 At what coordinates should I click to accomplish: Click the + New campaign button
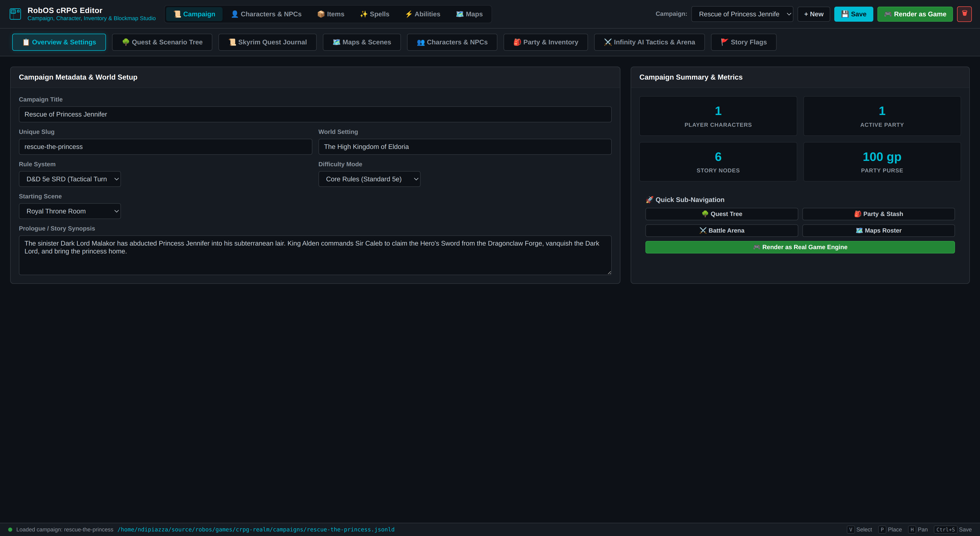point(813,14)
